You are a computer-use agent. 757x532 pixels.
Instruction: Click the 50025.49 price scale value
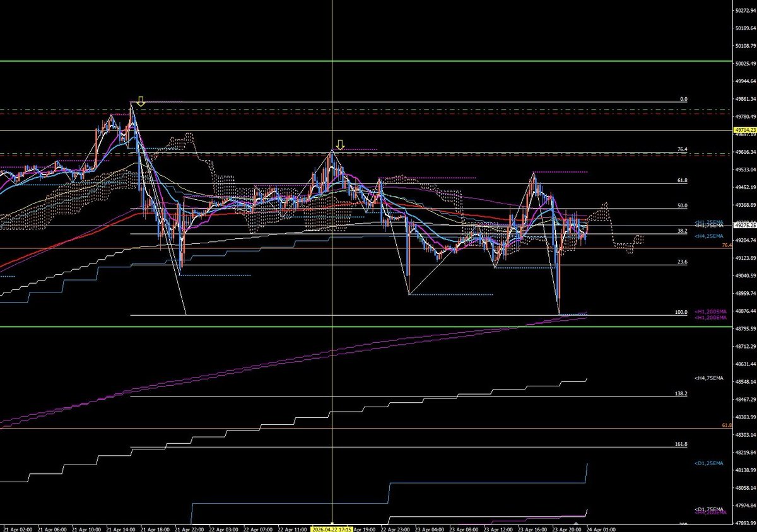[745, 63]
